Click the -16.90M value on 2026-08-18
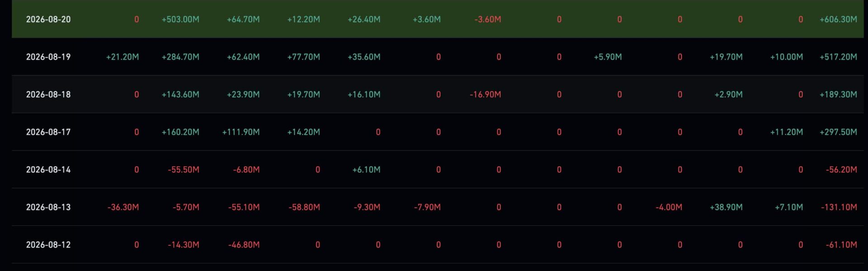 pos(485,94)
